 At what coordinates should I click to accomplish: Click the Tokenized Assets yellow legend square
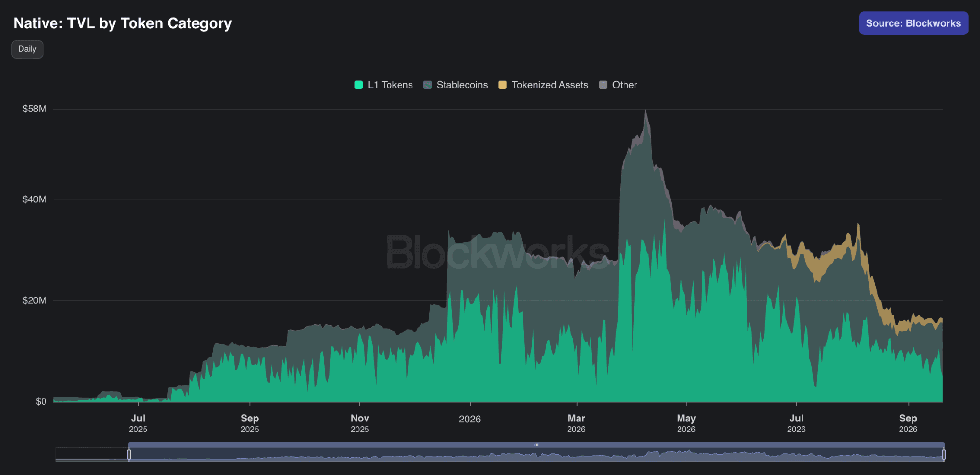[x=502, y=85]
